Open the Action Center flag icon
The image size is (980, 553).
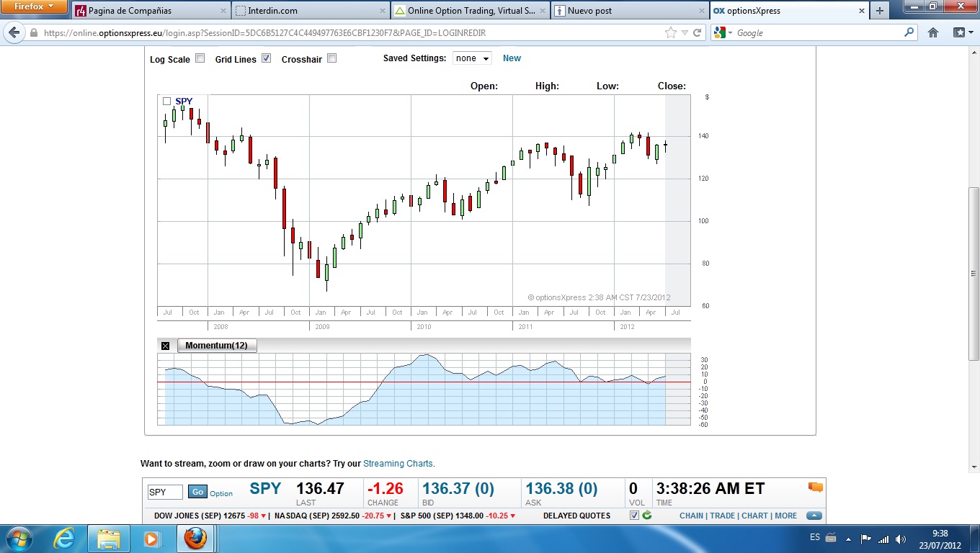[866, 539]
